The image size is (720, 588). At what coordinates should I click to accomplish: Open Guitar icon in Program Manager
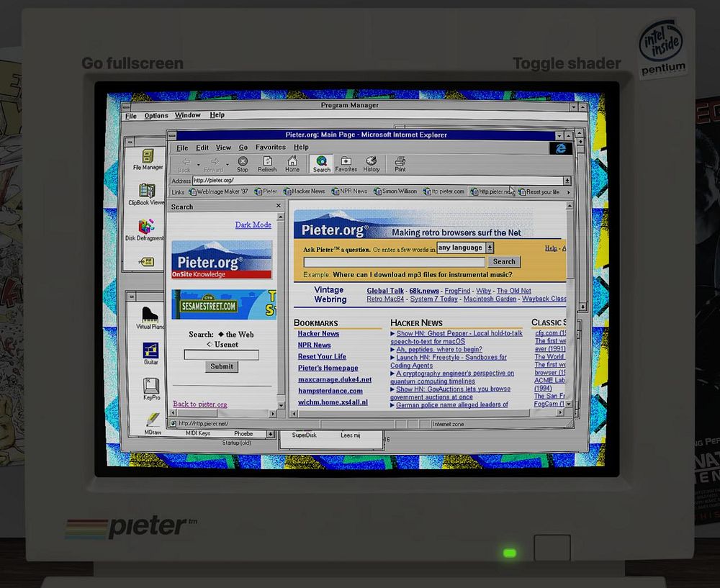(150, 353)
